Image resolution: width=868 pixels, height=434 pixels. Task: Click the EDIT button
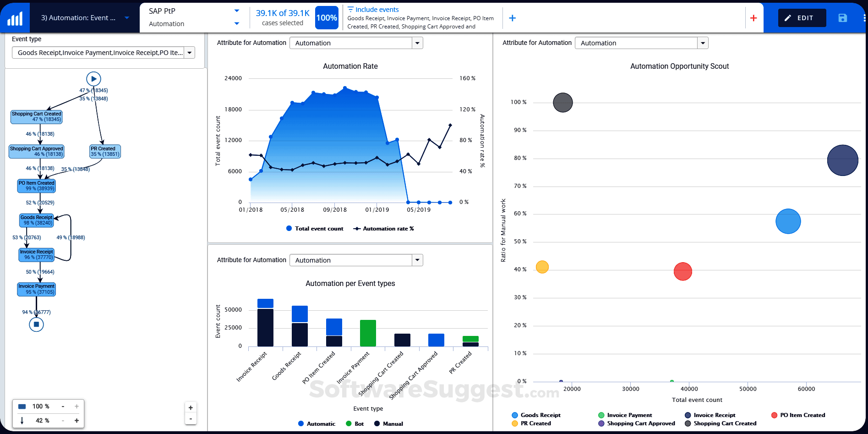coord(802,17)
